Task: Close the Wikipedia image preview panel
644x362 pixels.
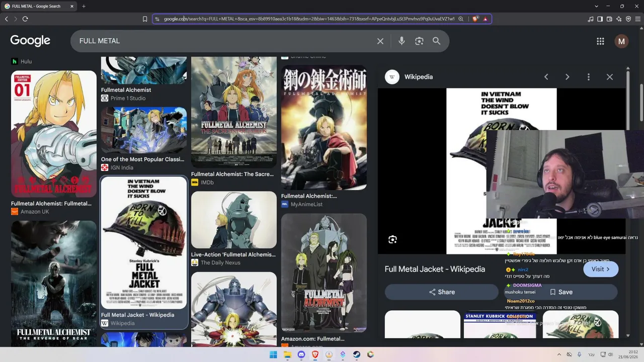Action: point(610,77)
